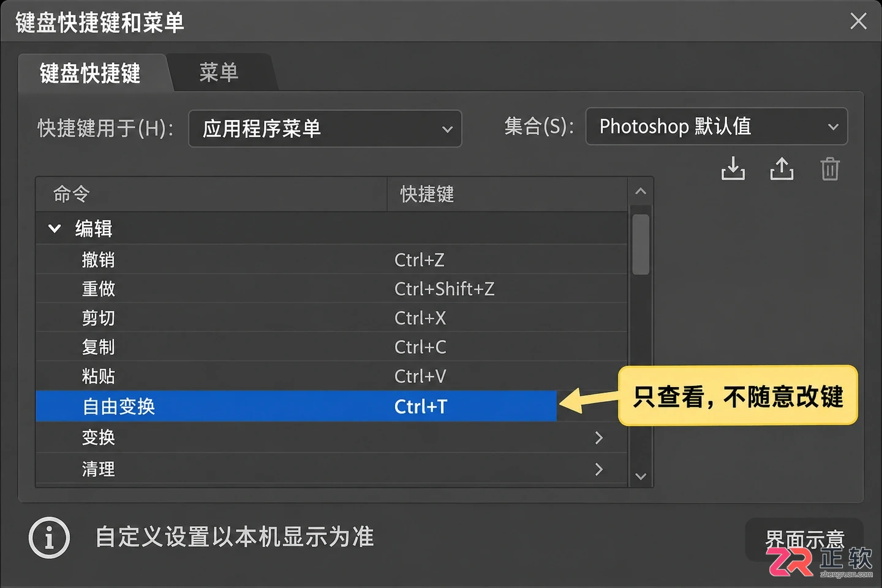The image size is (882, 588).
Task: Click the 快捷键 column header
Action: click(508, 194)
